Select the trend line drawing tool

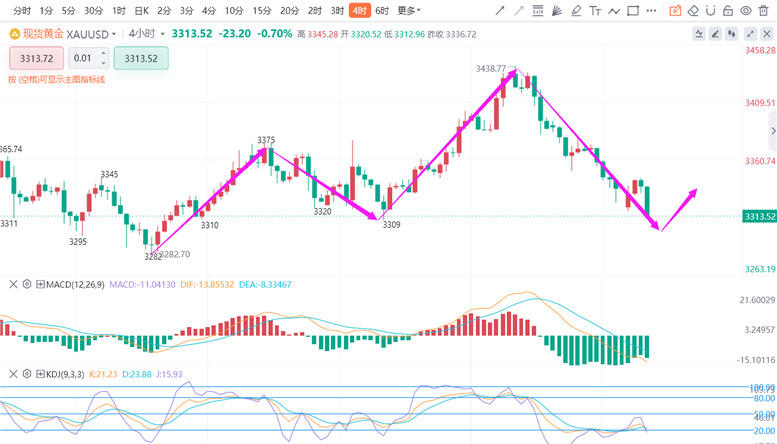click(x=500, y=11)
